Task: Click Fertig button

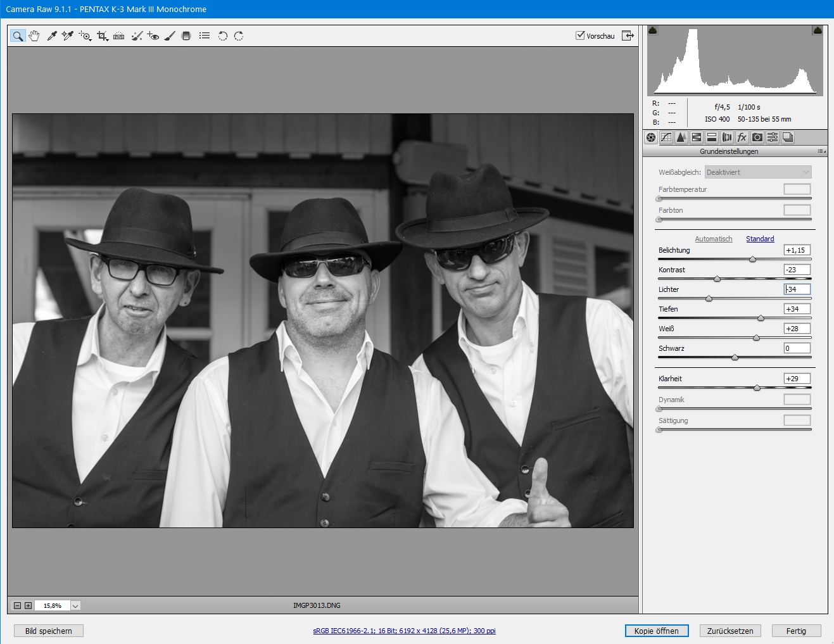Action: tap(796, 631)
